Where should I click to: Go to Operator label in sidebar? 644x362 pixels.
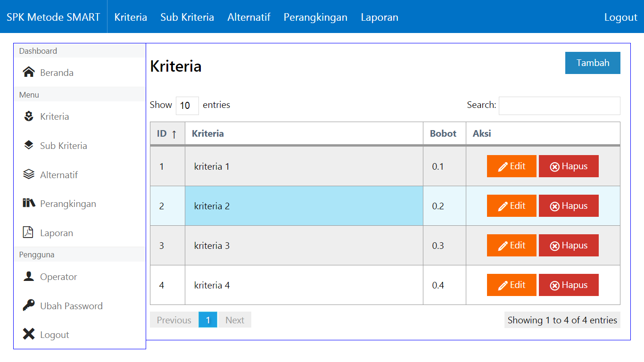[58, 277]
